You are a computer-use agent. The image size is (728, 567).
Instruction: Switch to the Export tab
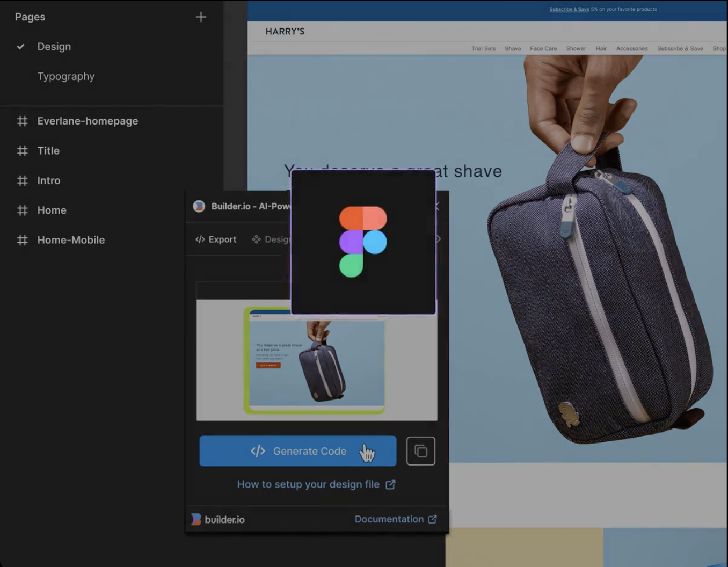(216, 239)
